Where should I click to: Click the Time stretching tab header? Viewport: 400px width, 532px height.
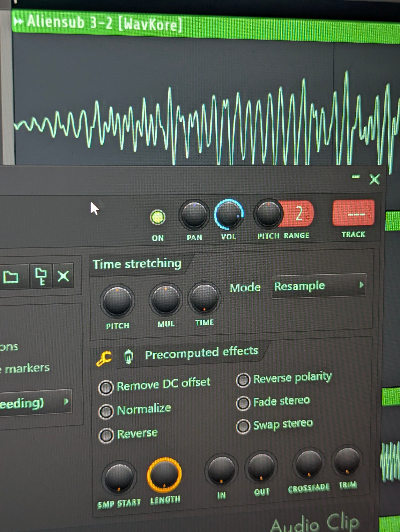pyautogui.click(x=137, y=264)
